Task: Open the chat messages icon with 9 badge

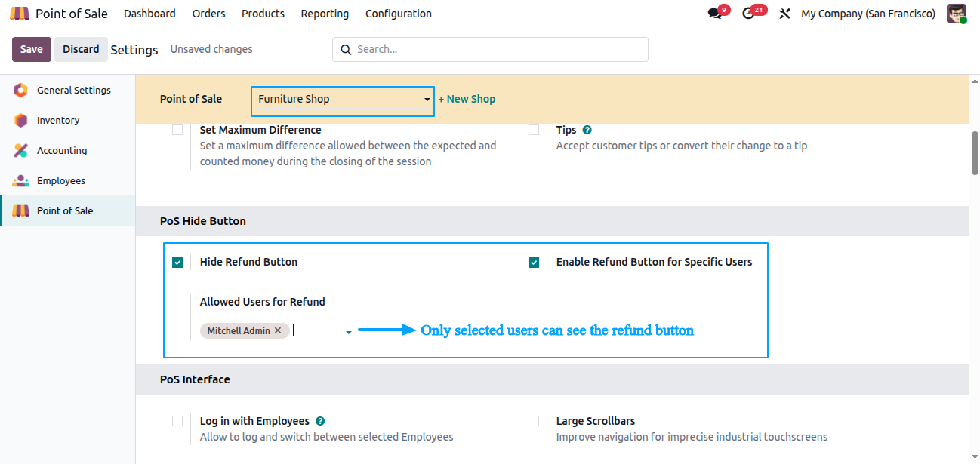Action: point(714,14)
